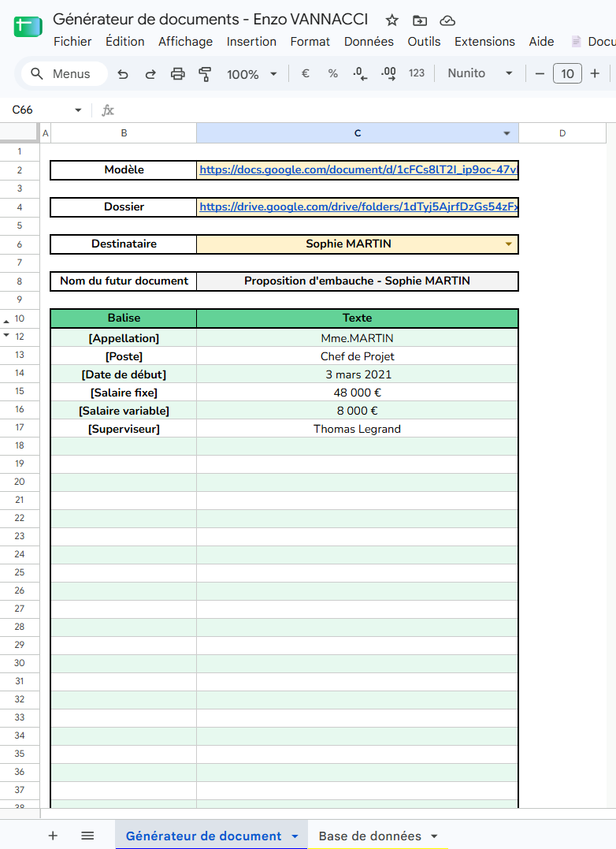Click the decrease decimal places icon
Viewport: 616px width, 849px height.
click(x=360, y=73)
